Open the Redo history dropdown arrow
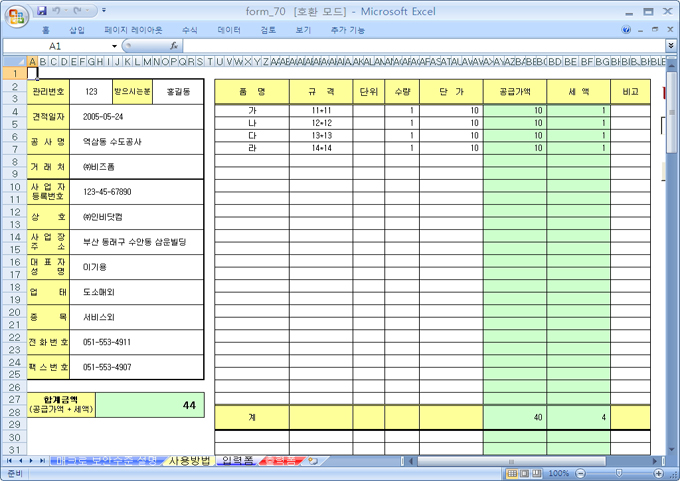 [87, 10]
